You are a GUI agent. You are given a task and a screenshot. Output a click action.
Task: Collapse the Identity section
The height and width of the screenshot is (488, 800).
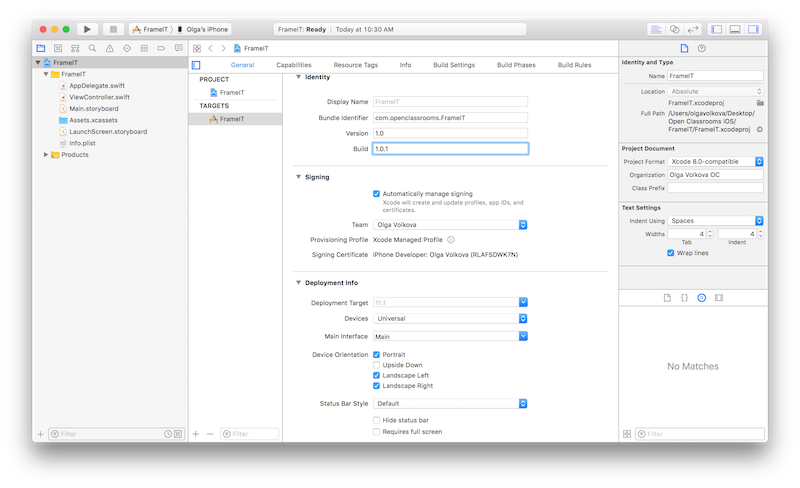(x=298, y=77)
